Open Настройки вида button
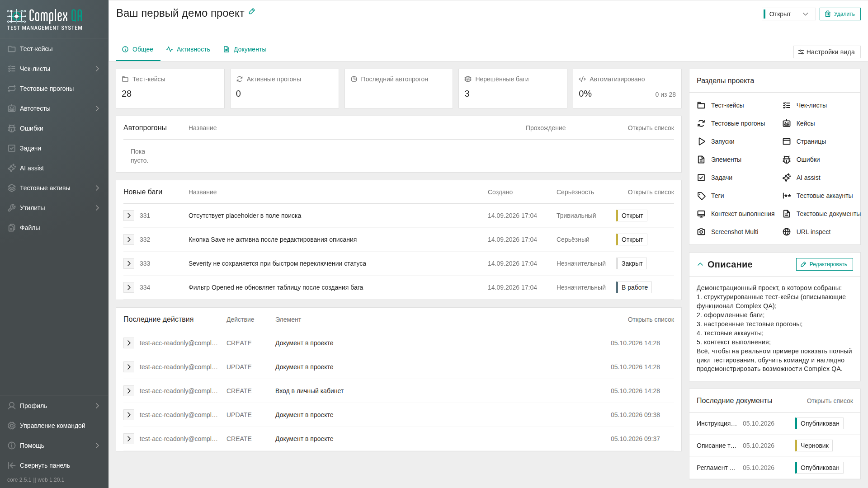 click(827, 52)
